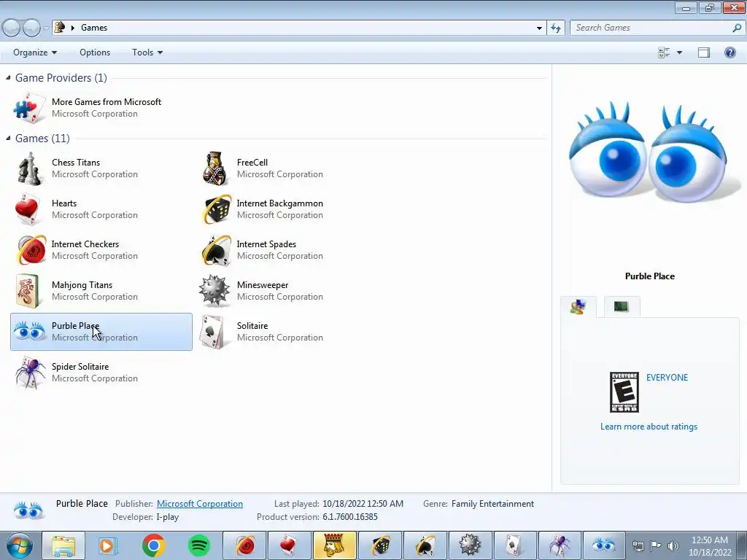Select the FreeCell game icon

click(x=215, y=168)
